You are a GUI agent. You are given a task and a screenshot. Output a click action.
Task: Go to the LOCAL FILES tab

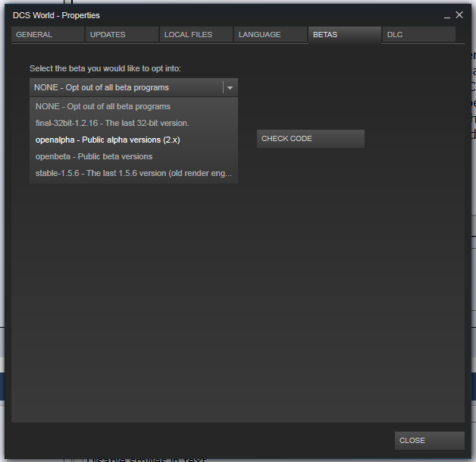pyautogui.click(x=196, y=35)
